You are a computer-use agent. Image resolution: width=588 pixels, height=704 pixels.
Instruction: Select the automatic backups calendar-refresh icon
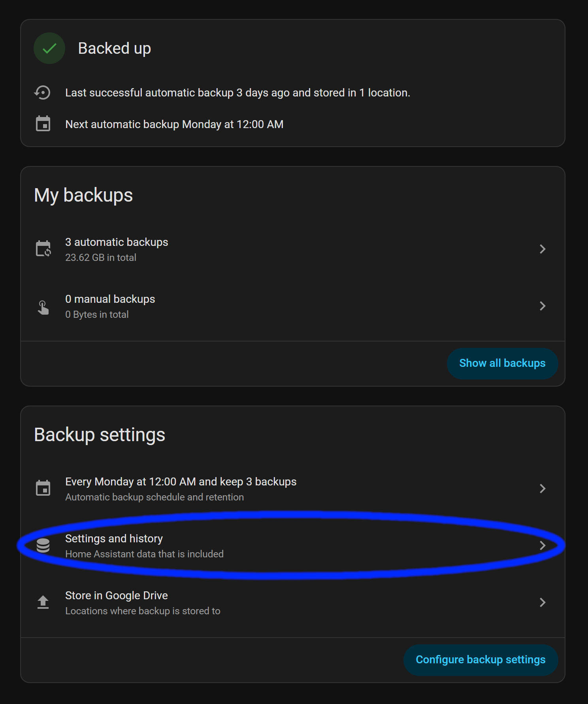43,249
